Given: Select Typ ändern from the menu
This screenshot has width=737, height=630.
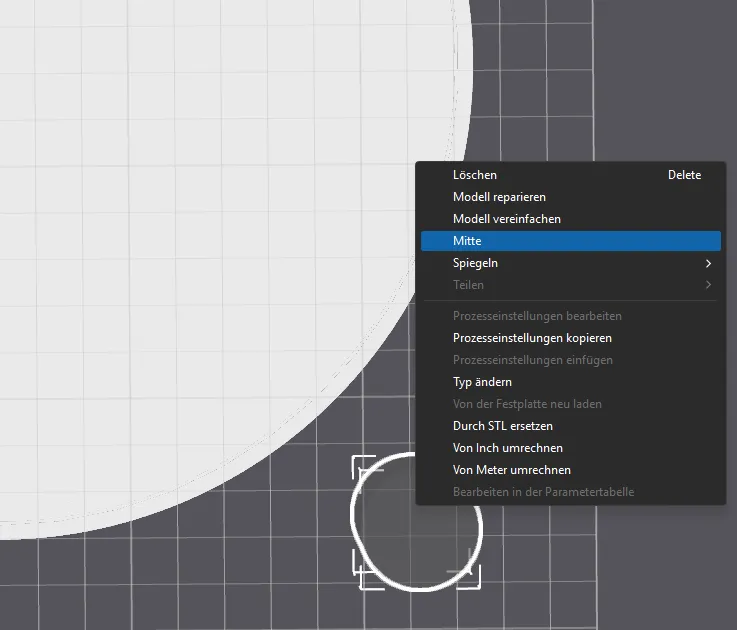Looking at the screenshot, I should (x=571, y=382).
